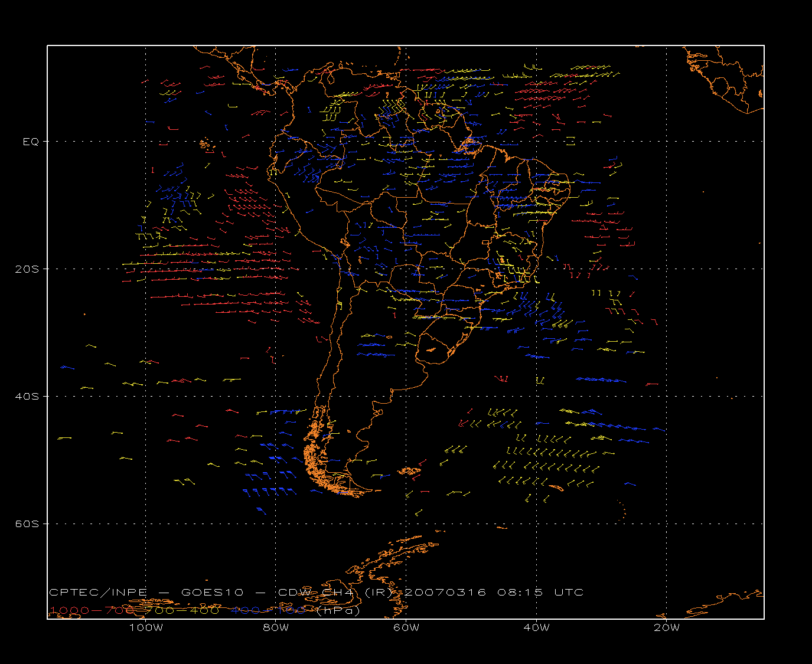Click the 60W longitude label
The height and width of the screenshot is (664, 812).
click(x=406, y=627)
